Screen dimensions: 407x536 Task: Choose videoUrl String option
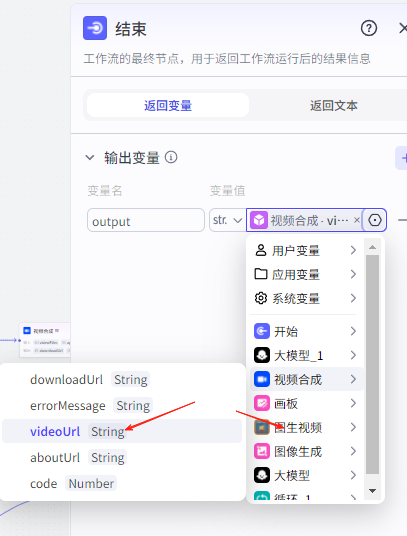point(122,431)
